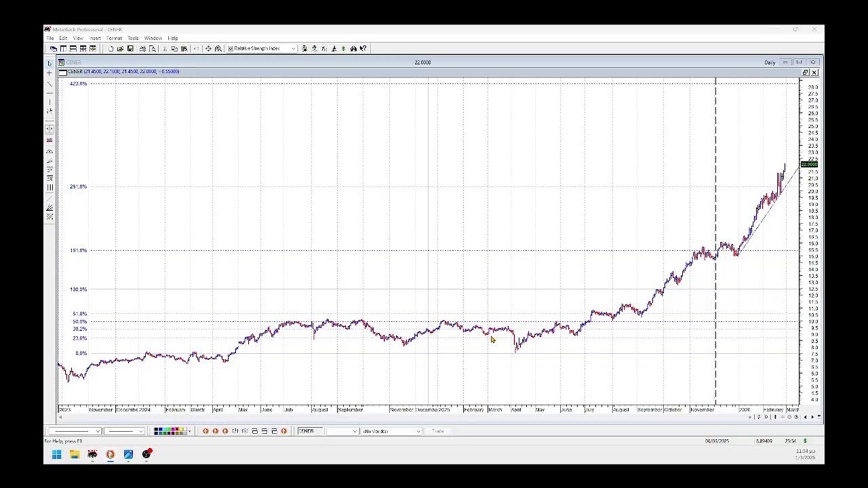Click the Trade button in bottom toolbar
Screen dimensions: 868x488
tap(437, 431)
